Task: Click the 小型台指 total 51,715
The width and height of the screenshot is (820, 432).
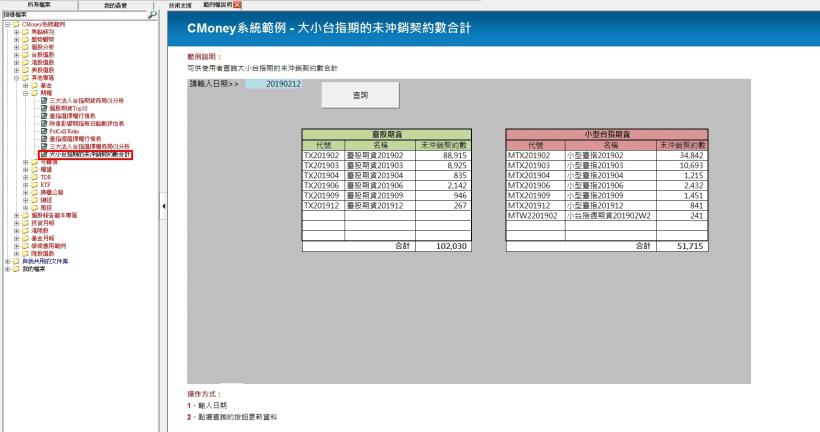Action: point(682,246)
